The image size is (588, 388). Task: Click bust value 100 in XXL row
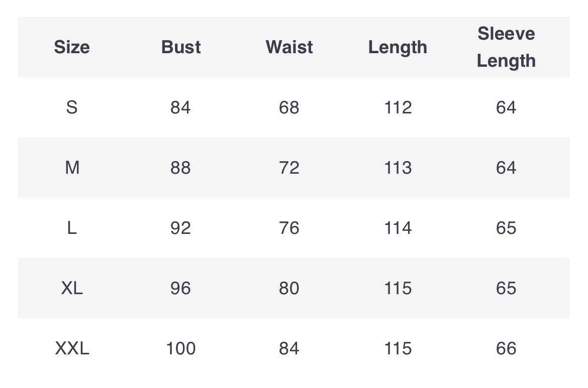point(181,348)
